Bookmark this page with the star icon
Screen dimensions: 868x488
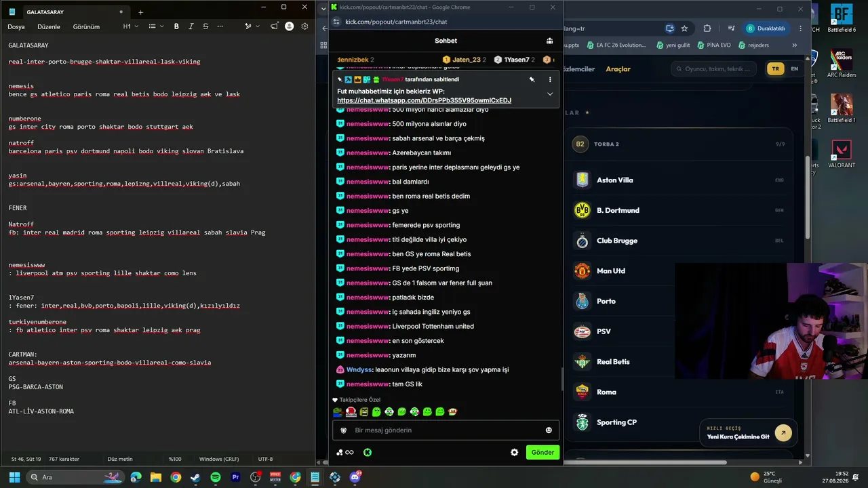pyautogui.click(x=684, y=28)
